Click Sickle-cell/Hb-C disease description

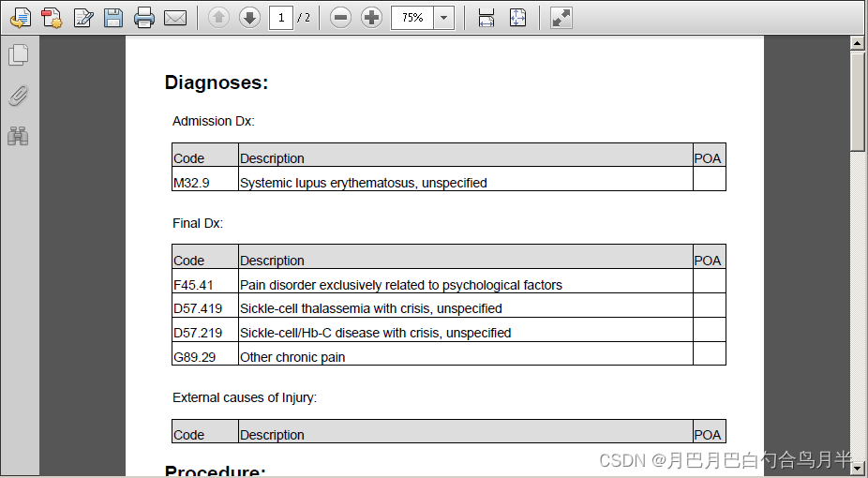[x=375, y=333]
